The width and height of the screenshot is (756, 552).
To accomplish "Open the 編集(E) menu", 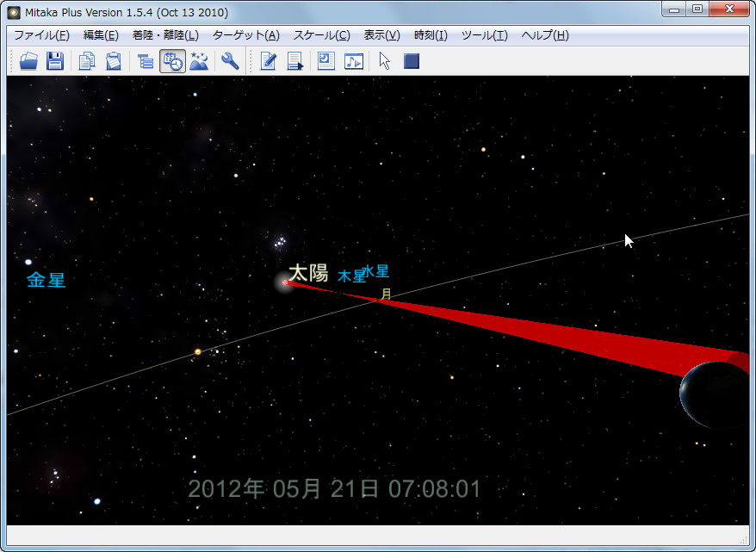I will tap(101, 35).
